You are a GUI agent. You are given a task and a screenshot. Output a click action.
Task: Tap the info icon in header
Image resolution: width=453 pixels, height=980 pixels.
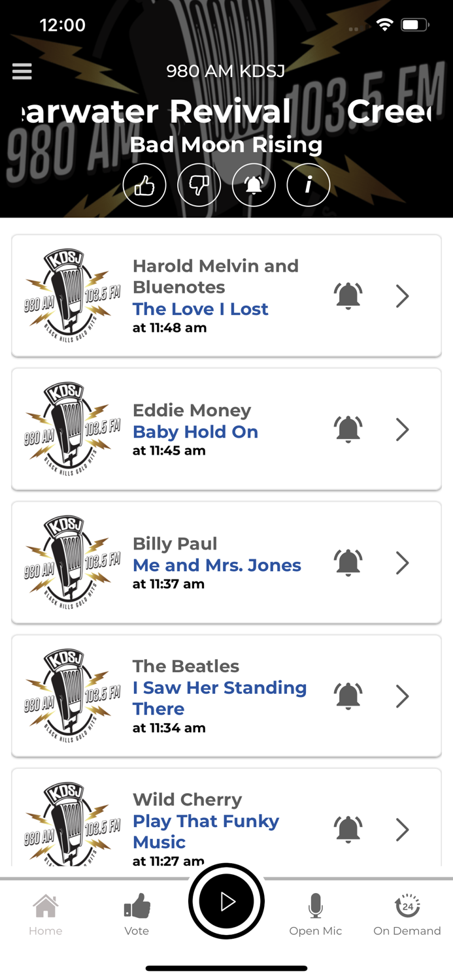click(308, 186)
